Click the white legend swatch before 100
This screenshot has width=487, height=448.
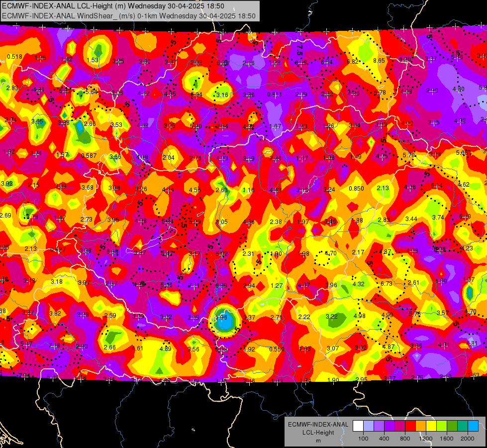tap(358, 426)
